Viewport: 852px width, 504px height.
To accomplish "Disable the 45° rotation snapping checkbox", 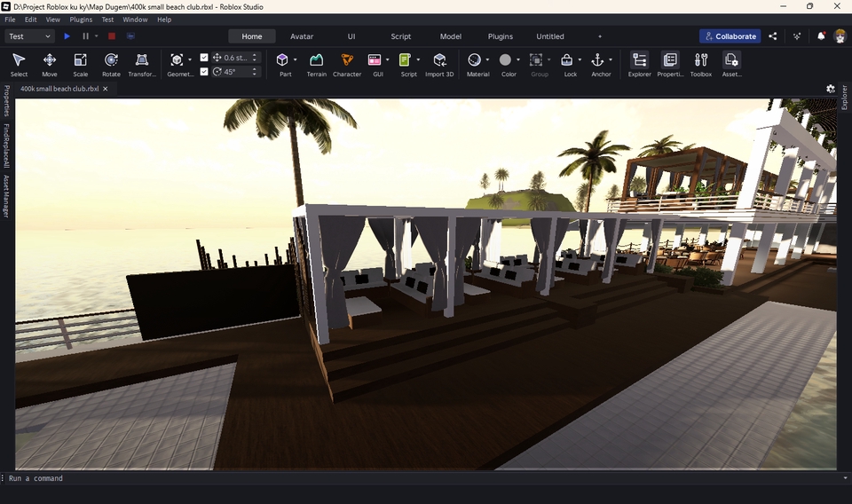I will tap(204, 72).
